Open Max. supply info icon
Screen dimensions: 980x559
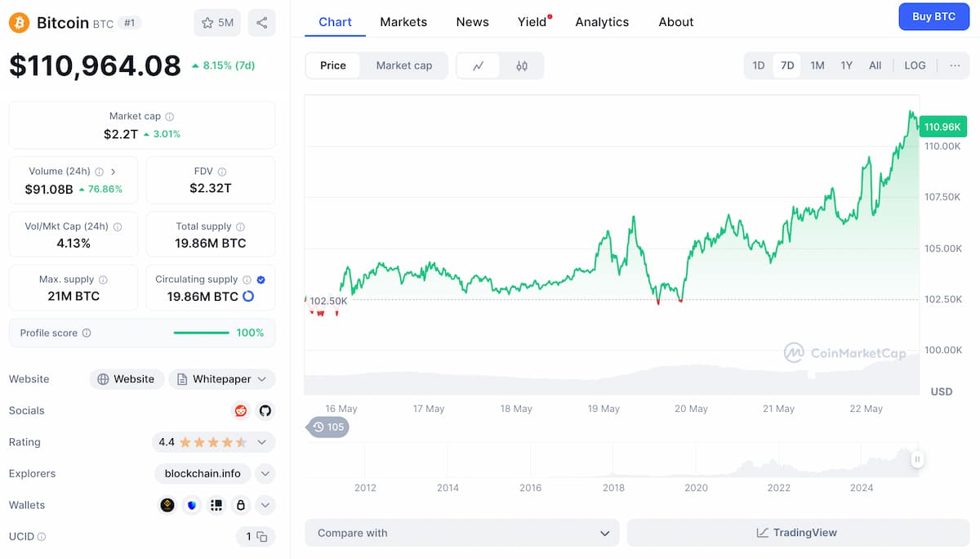point(103,279)
